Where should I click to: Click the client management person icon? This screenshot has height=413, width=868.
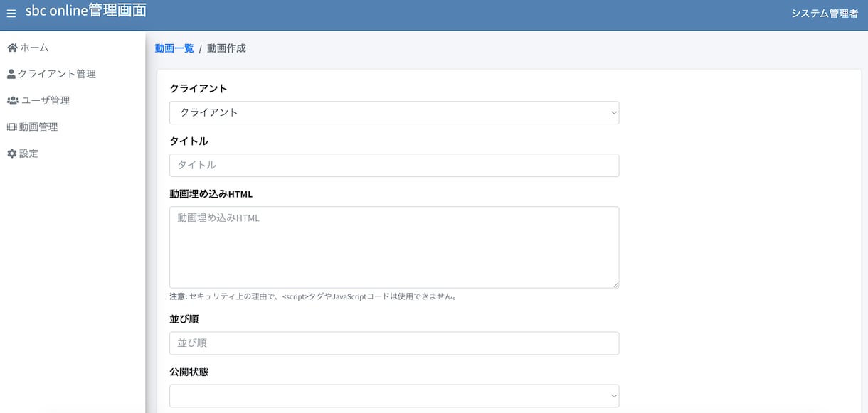coord(11,74)
